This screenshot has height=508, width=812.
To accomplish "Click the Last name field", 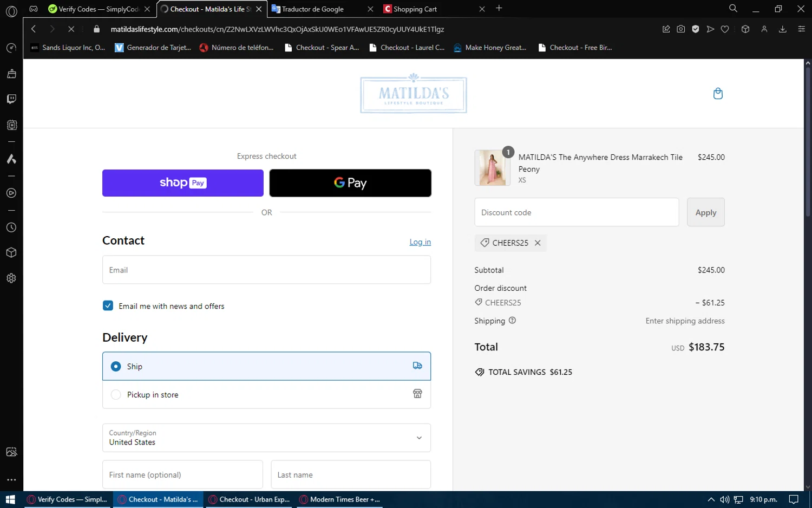I will click(351, 474).
